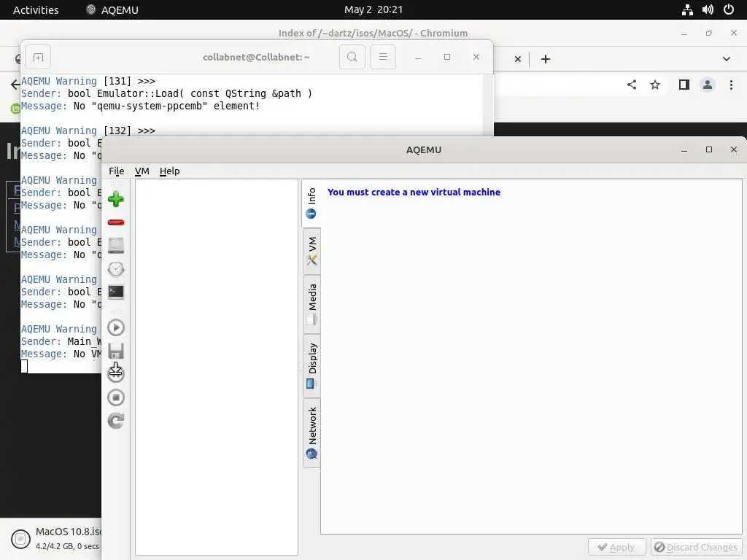Click the Chromium profile avatar icon

pyautogui.click(x=708, y=85)
